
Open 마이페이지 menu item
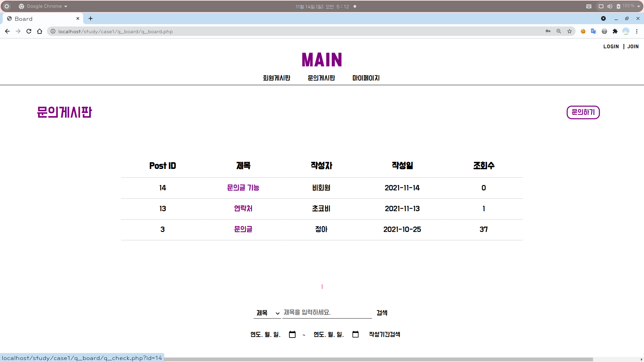click(366, 78)
